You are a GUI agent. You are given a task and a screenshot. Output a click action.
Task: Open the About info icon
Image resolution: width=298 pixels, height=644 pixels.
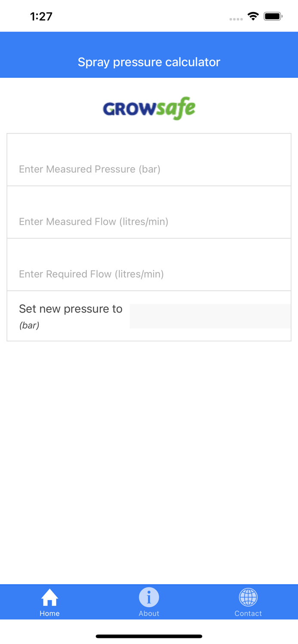149,596
